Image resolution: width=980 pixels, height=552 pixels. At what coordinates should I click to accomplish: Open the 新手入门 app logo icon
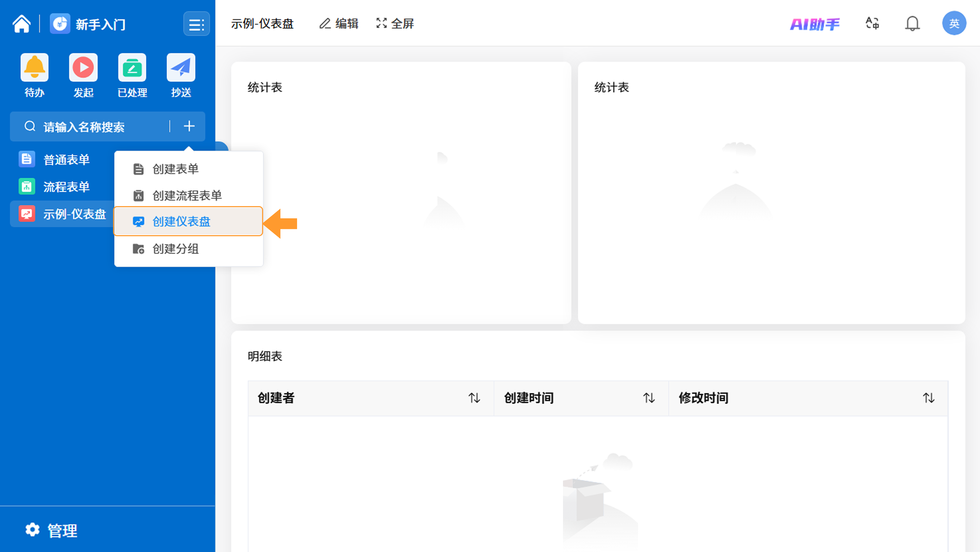(x=60, y=24)
